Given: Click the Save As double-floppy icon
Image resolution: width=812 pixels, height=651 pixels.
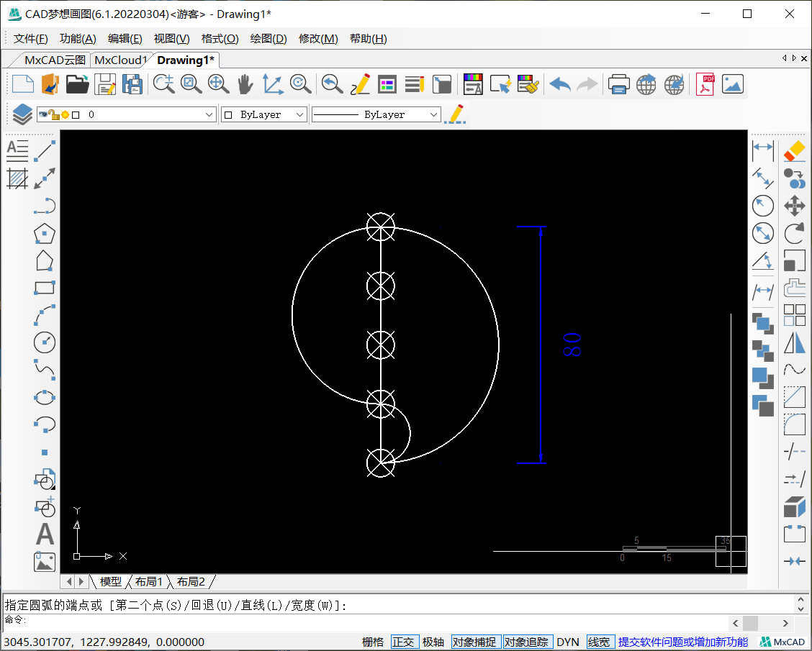Looking at the screenshot, I should [x=132, y=84].
